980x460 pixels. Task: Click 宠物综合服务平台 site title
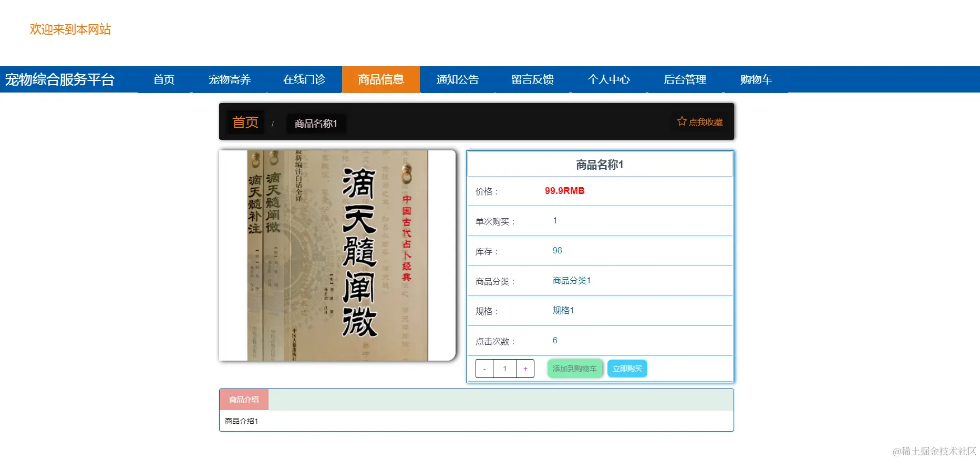pyautogui.click(x=60, y=79)
